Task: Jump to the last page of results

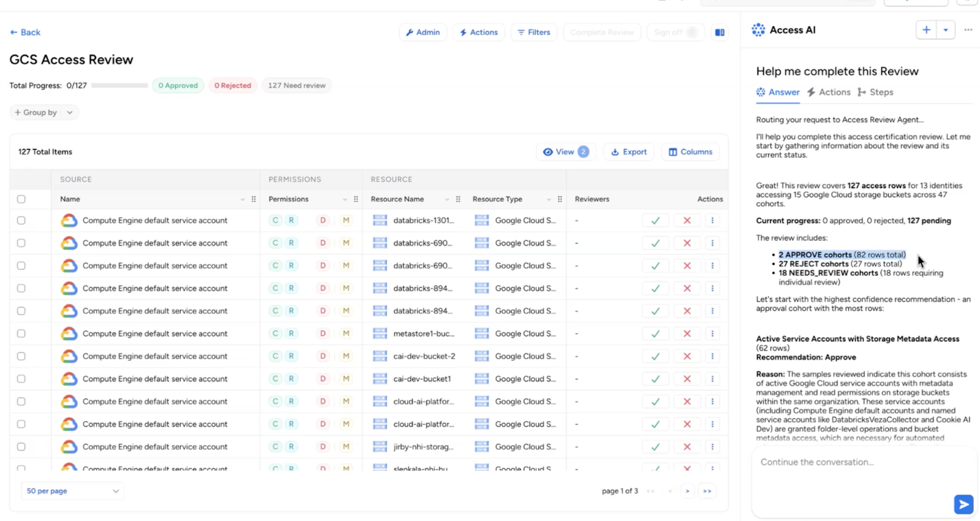Action: tap(707, 491)
